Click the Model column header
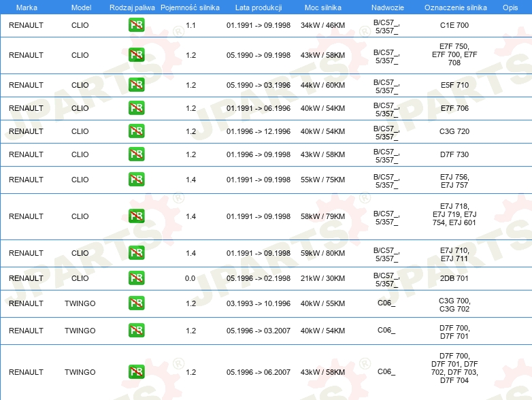532x400 pixels. (x=81, y=7)
